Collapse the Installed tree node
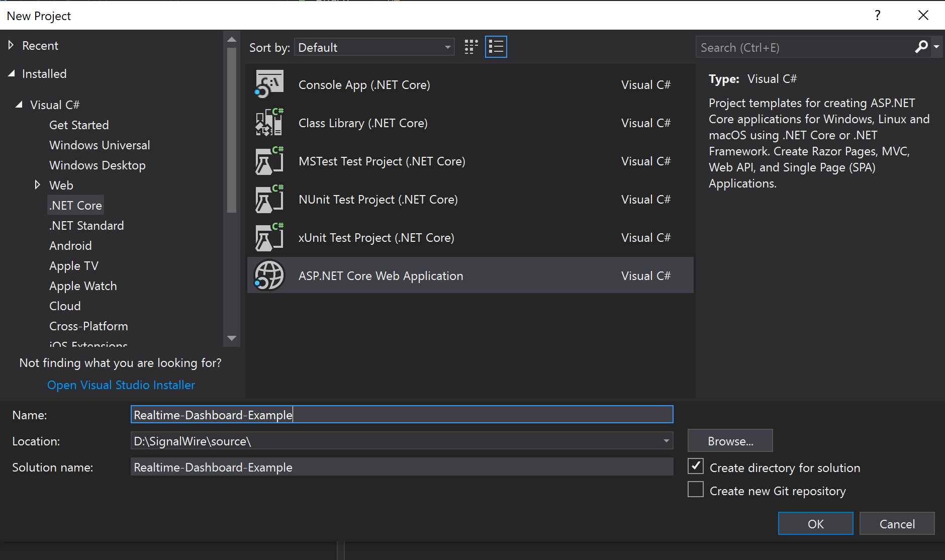945x560 pixels. pyautogui.click(x=11, y=73)
